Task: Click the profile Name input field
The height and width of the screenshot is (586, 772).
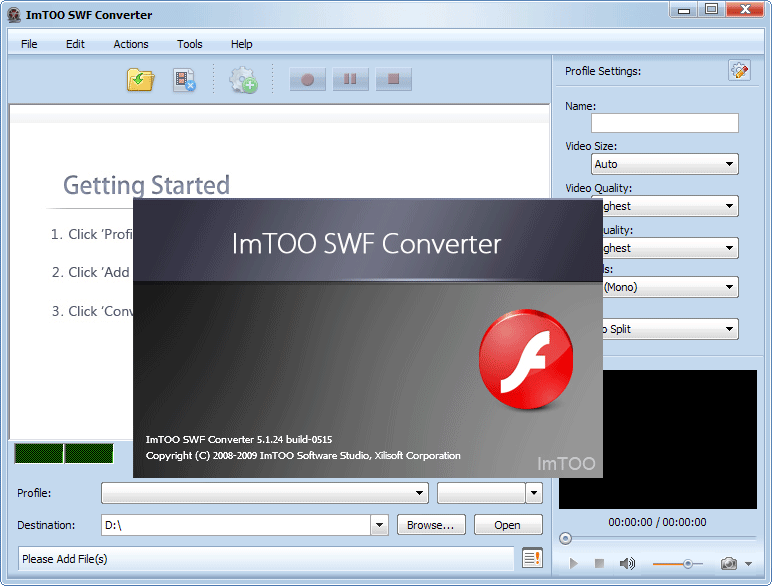Action: coord(665,123)
